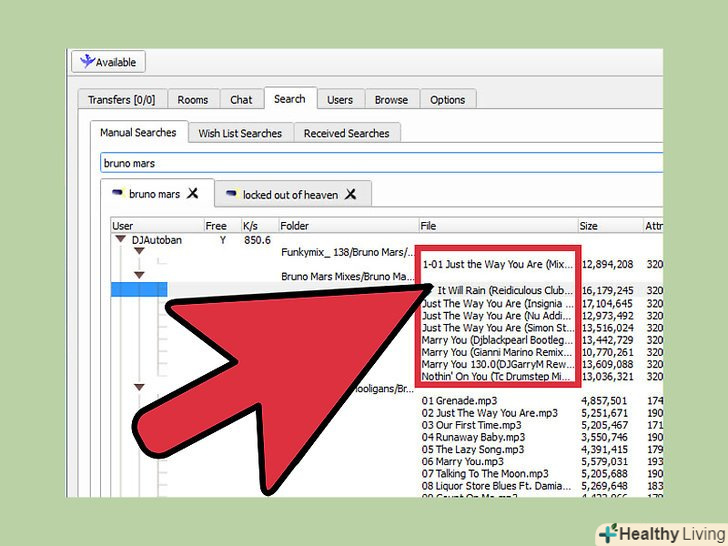
Task: Select Just The Way You Are (Simon St file
Action: click(498, 327)
